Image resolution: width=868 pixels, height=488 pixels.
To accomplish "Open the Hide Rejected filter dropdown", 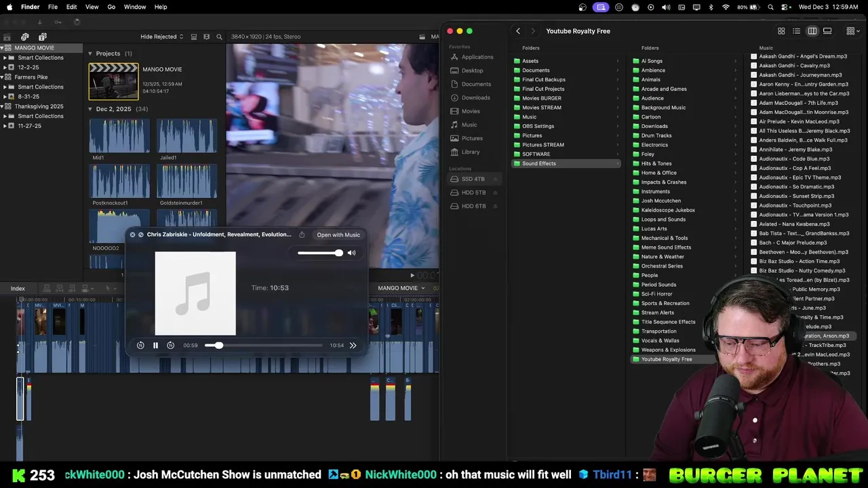I will click(x=161, y=37).
